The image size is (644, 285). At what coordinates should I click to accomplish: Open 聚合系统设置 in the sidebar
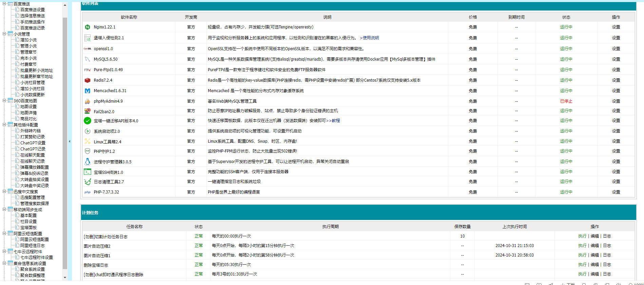(x=33, y=269)
